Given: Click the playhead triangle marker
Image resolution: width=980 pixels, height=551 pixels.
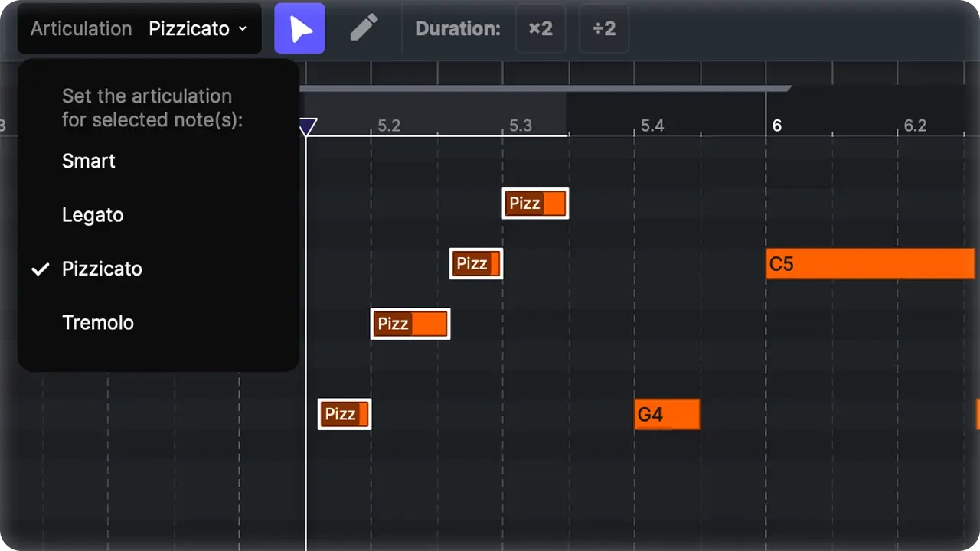Looking at the screenshot, I should pos(307,127).
